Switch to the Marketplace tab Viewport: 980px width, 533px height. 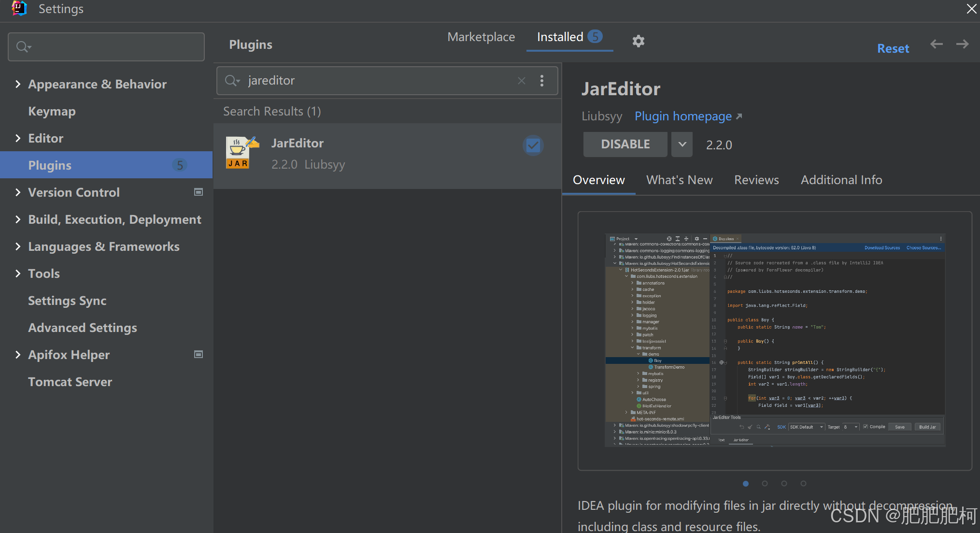pos(481,37)
